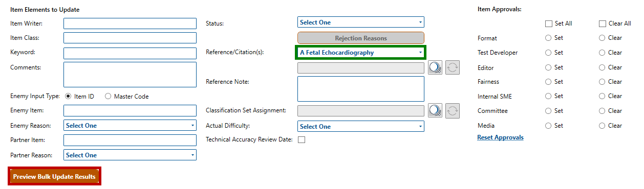Choose Clear for the Editor approval

602,67
